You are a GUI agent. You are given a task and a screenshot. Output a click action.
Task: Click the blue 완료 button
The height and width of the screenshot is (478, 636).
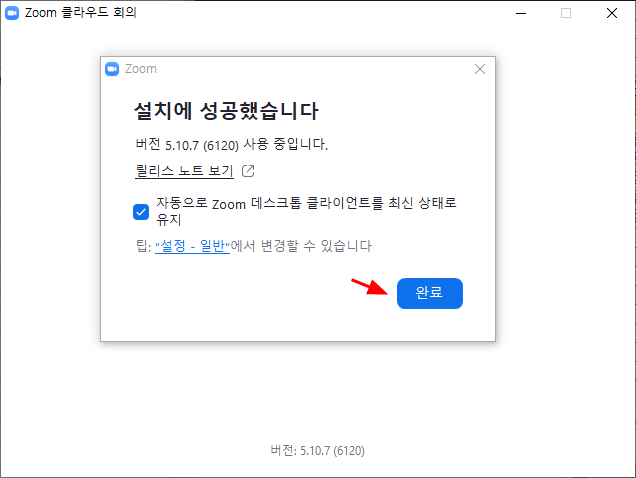pos(430,293)
